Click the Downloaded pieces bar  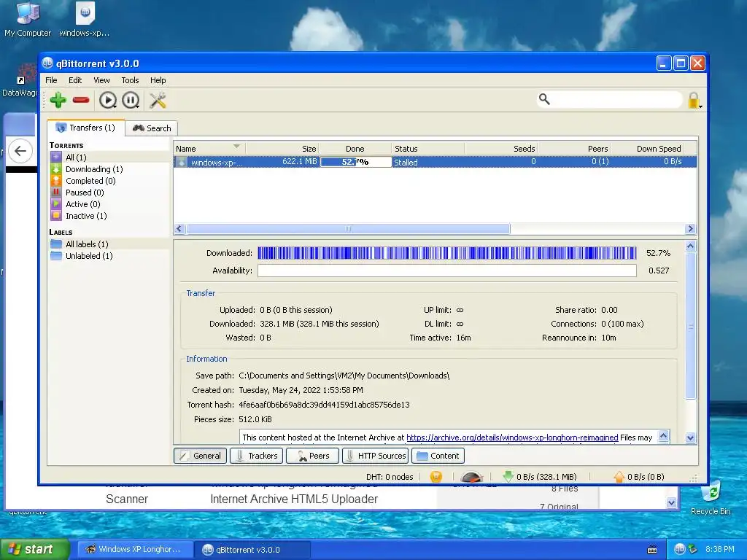447,253
